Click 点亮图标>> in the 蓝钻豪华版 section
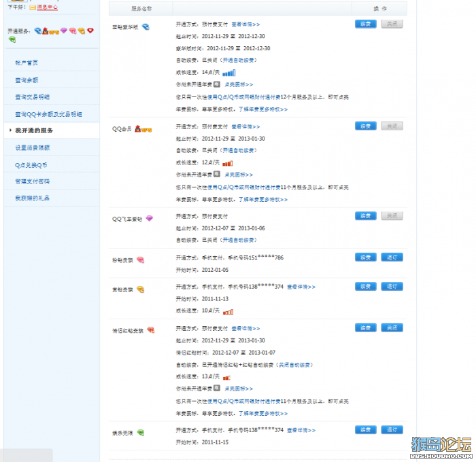Viewport: 476px width, 462px height. pyautogui.click(x=239, y=85)
